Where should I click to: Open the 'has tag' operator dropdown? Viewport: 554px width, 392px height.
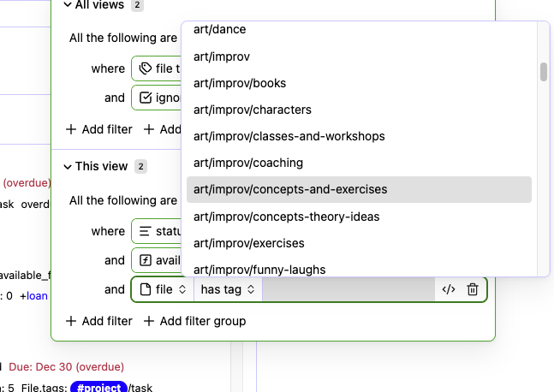(x=228, y=290)
